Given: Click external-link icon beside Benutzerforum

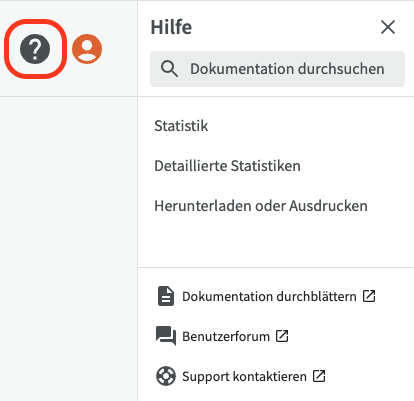Looking at the screenshot, I should [x=282, y=336].
